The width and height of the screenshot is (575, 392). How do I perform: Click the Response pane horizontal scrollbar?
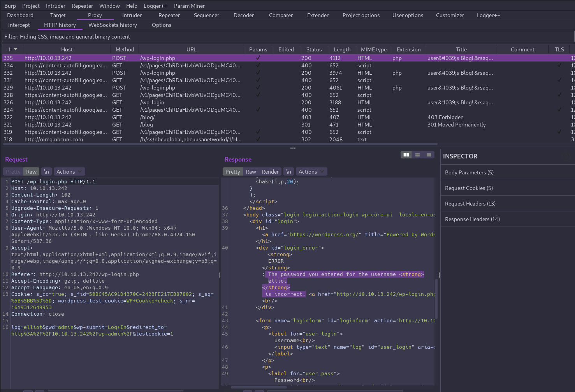(258, 387)
